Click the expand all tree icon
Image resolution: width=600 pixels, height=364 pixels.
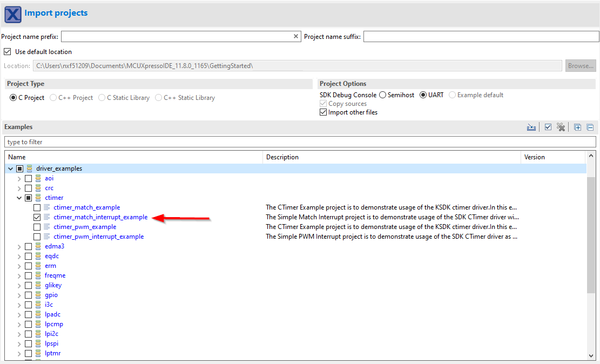577,127
